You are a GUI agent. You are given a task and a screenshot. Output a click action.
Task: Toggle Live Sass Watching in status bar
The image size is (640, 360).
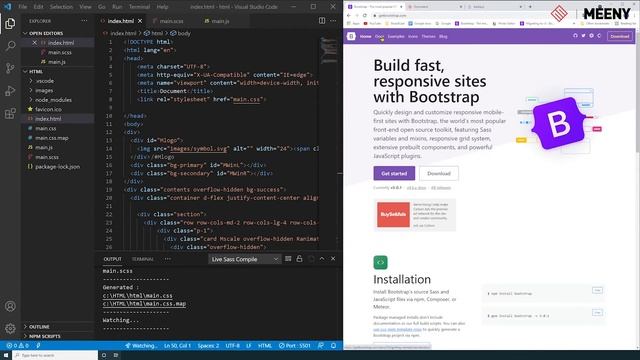pyautogui.click(x=141, y=345)
